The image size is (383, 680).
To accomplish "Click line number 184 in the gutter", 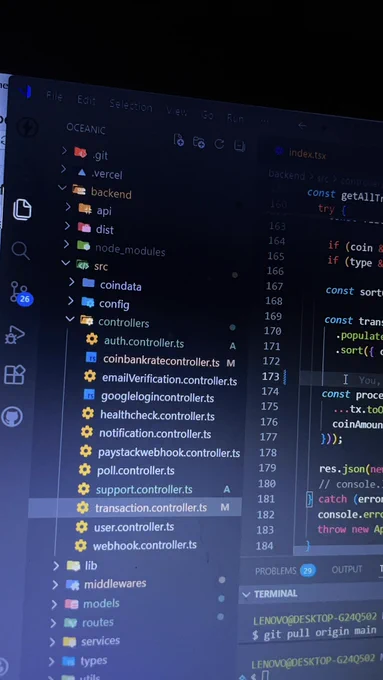I will pos(264,546).
